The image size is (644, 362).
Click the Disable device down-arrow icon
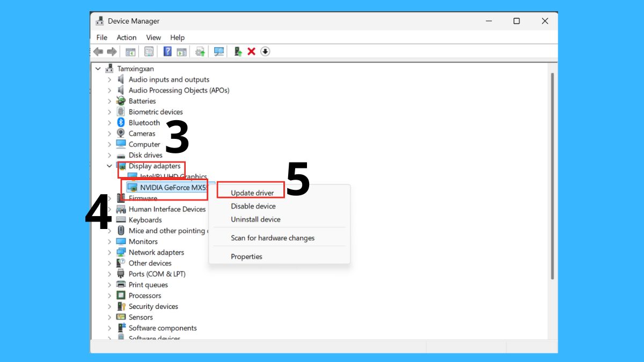[x=265, y=51]
